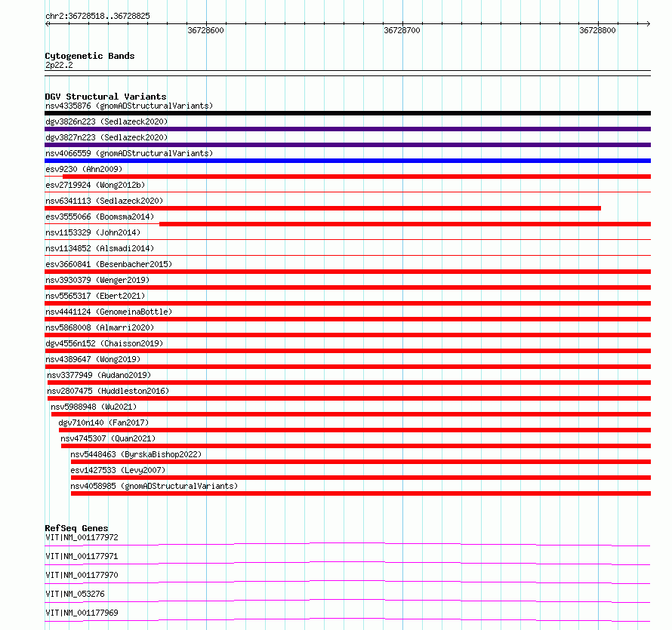Click the 2p22.2 band label
Image resolution: width=672 pixels, height=630 pixels.
pyautogui.click(x=59, y=65)
